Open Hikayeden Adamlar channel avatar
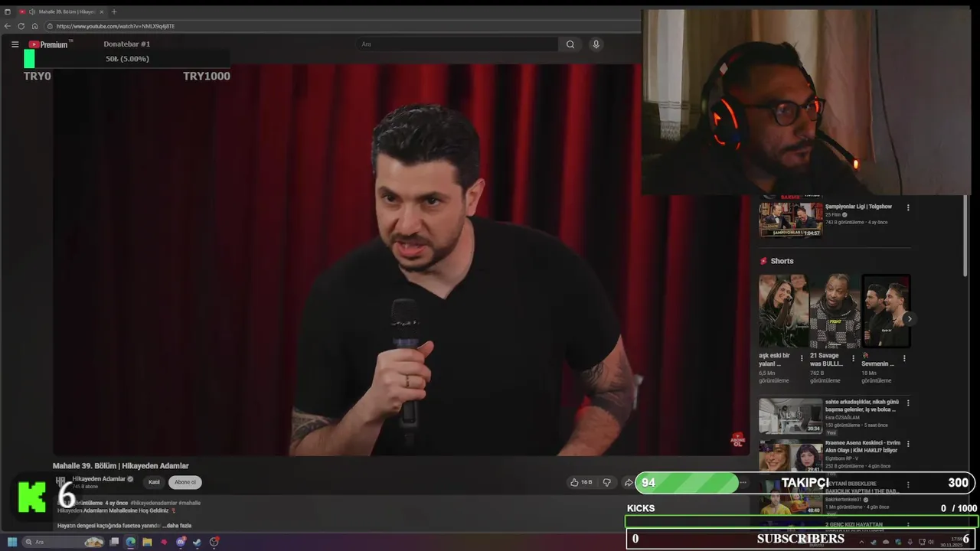 click(x=60, y=481)
